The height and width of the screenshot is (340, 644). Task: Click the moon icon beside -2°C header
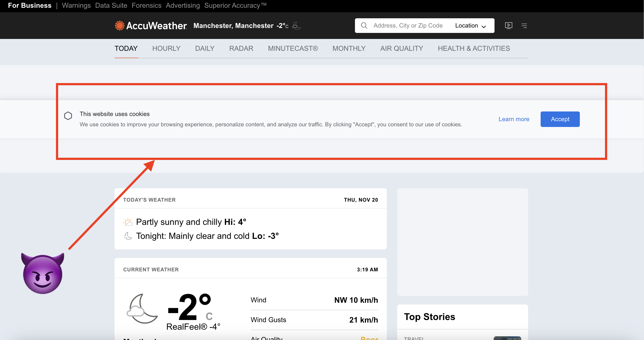[296, 25]
